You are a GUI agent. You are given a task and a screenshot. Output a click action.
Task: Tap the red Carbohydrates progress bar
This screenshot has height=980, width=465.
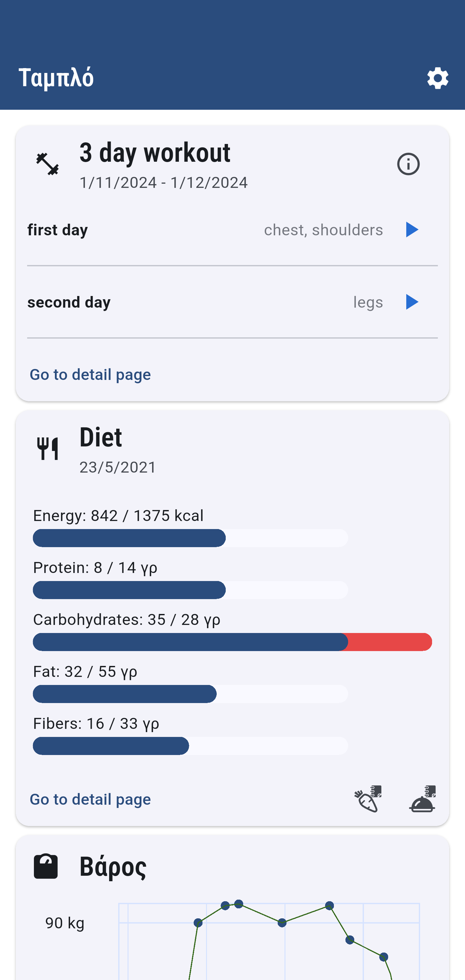point(232,642)
